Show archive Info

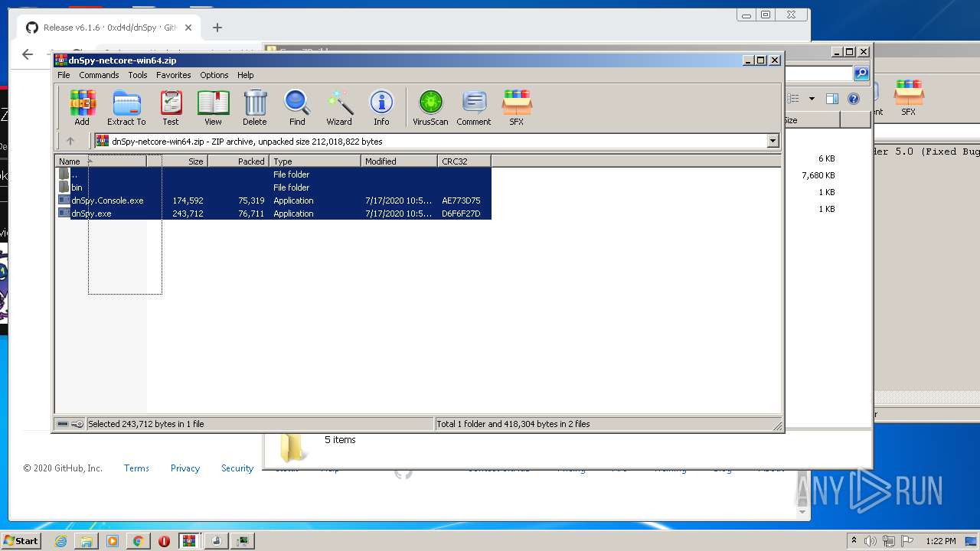pos(381,107)
